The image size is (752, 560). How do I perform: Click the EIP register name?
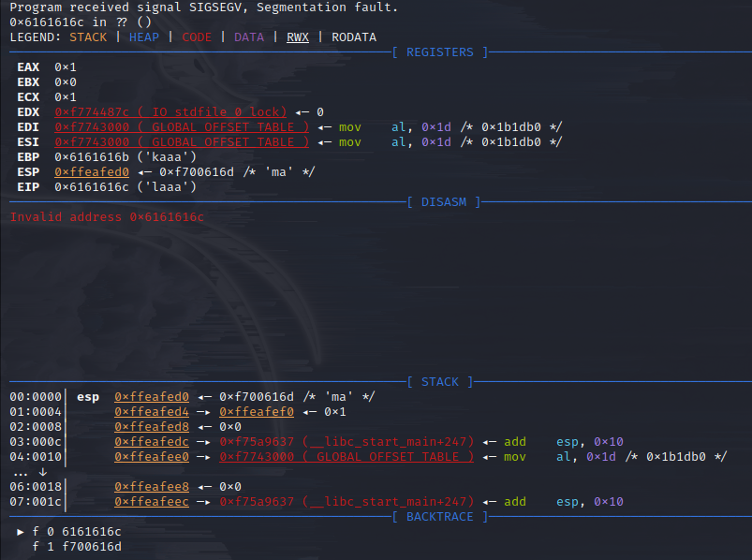[x=28, y=187]
